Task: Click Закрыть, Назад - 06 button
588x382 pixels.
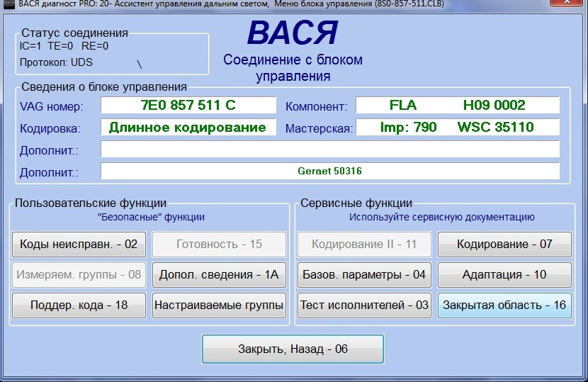Action: [293, 349]
